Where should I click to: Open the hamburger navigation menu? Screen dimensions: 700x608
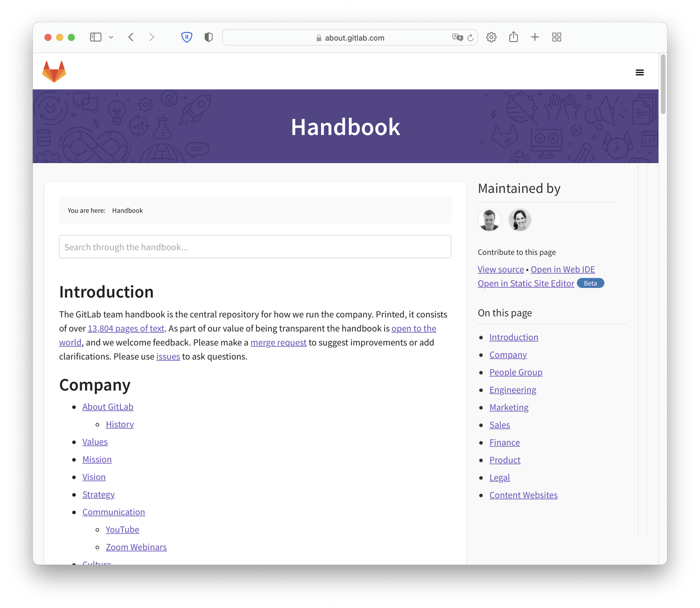pyautogui.click(x=640, y=72)
